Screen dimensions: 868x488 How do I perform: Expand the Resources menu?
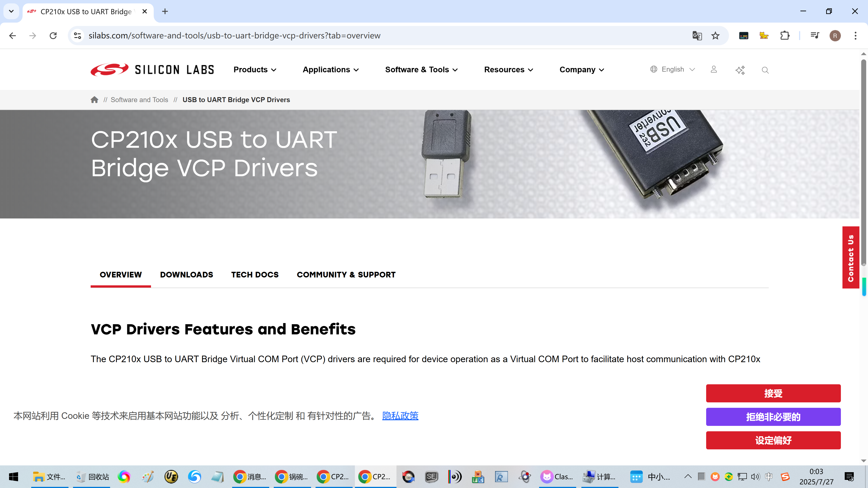(x=508, y=70)
